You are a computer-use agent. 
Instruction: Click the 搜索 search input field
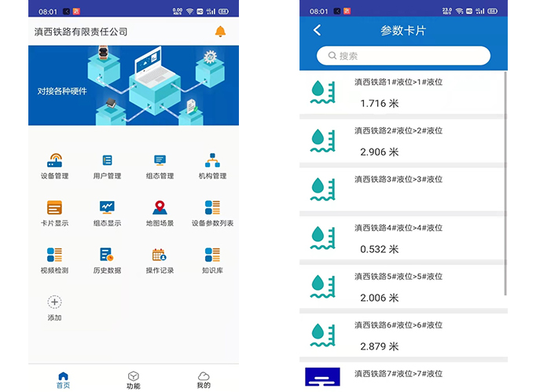[x=403, y=56]
